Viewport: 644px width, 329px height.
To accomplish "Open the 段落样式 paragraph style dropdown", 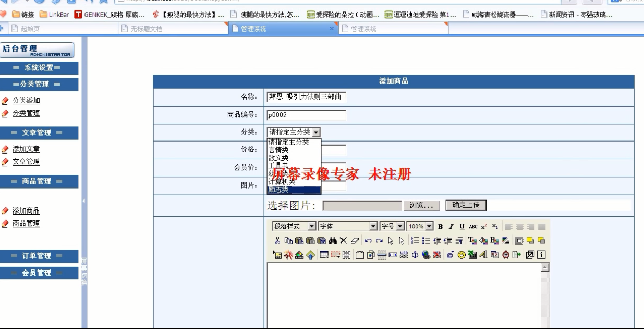I will click(294, 226).
